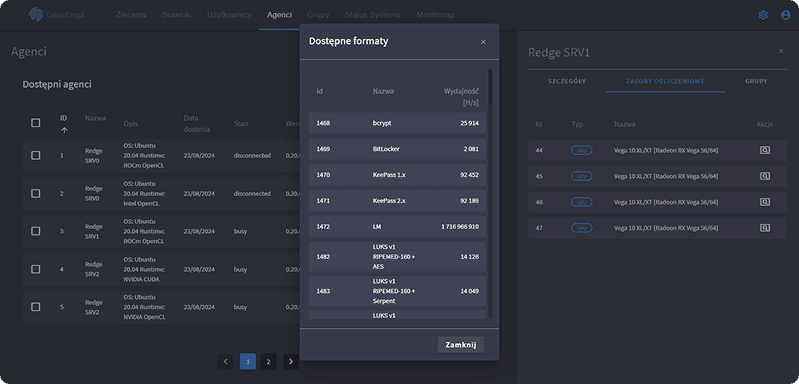Click the Typ column header in side panel

[577, 124]
